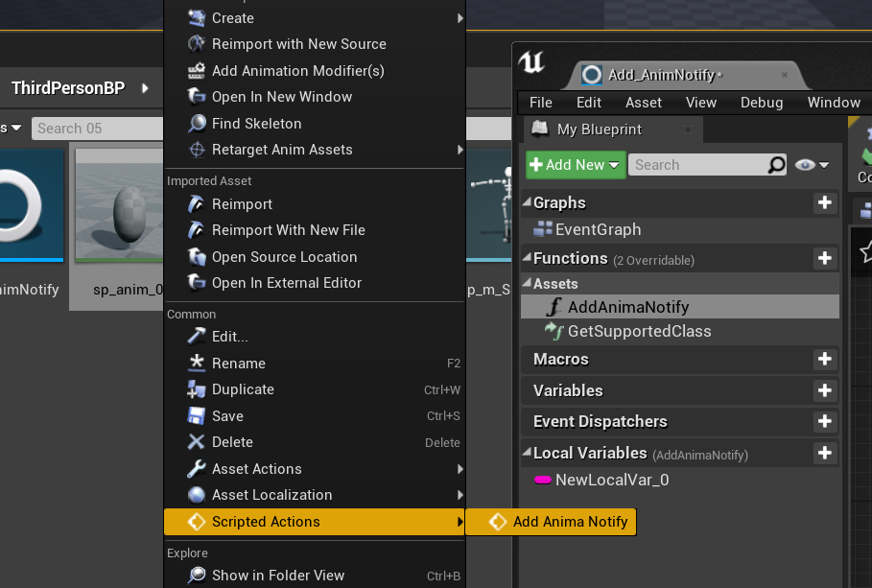This screenshot has width=872, height=588.
Task: Open the Asset Localization submenu arrow
Action: click(460, 495)
